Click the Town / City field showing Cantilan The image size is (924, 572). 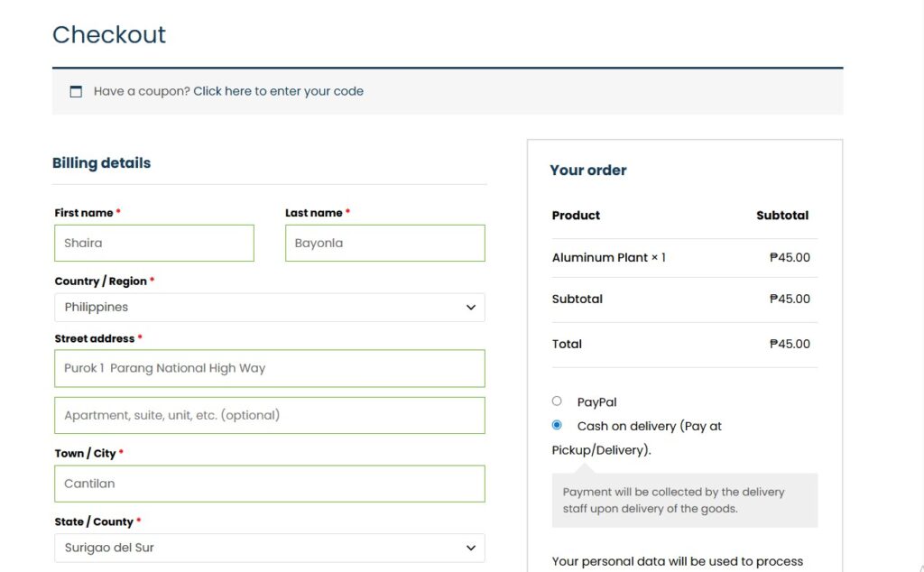(x=269, y=484)
